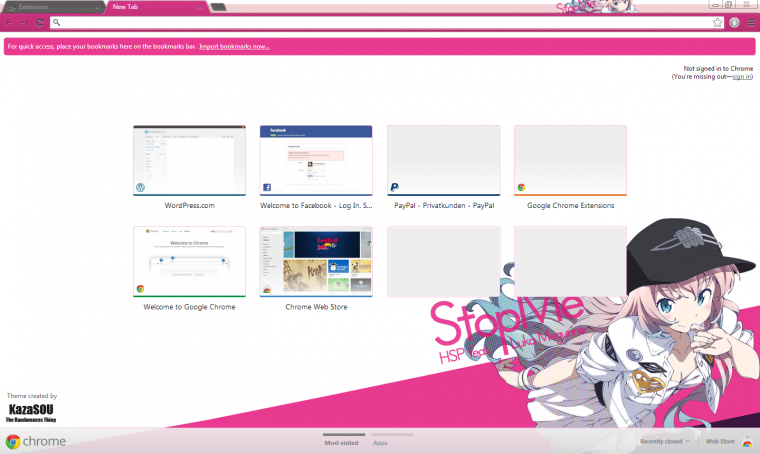Click the forward navigation arrow
Image resolution: width=760 pixels, height=454 pixels.
(x=24, y=22)
